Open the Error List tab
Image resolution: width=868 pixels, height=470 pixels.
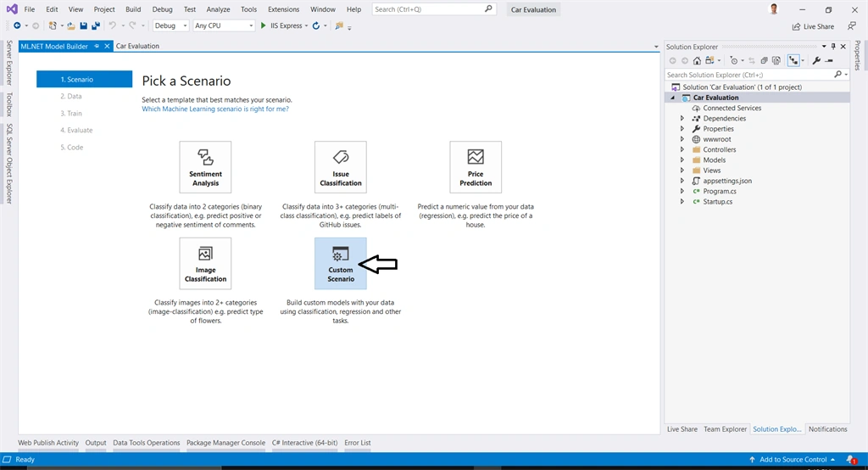pos(358,443)
